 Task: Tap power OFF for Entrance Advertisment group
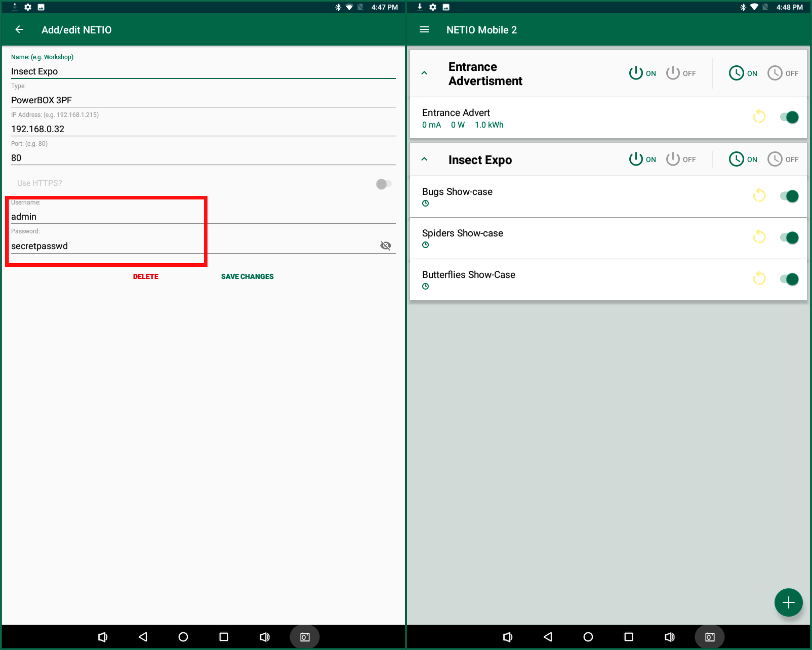pos(681,73)
